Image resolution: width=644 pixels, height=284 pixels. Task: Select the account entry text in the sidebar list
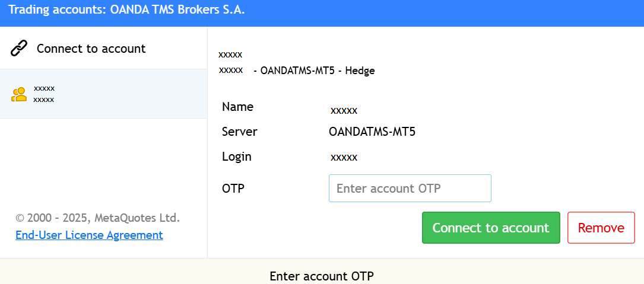click(x=44, y=94)
